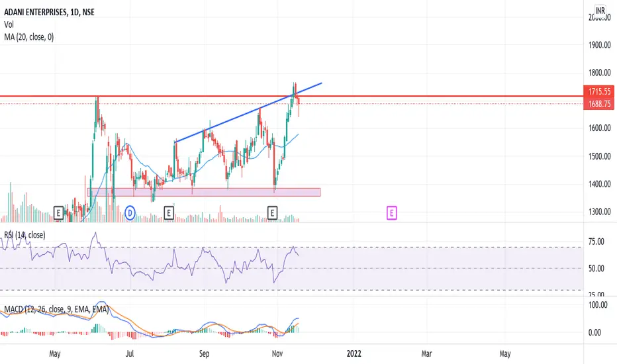Viewport: 617px width, 364px height.
Task: Click the Nov label on time axis
Action: point(277,354)
